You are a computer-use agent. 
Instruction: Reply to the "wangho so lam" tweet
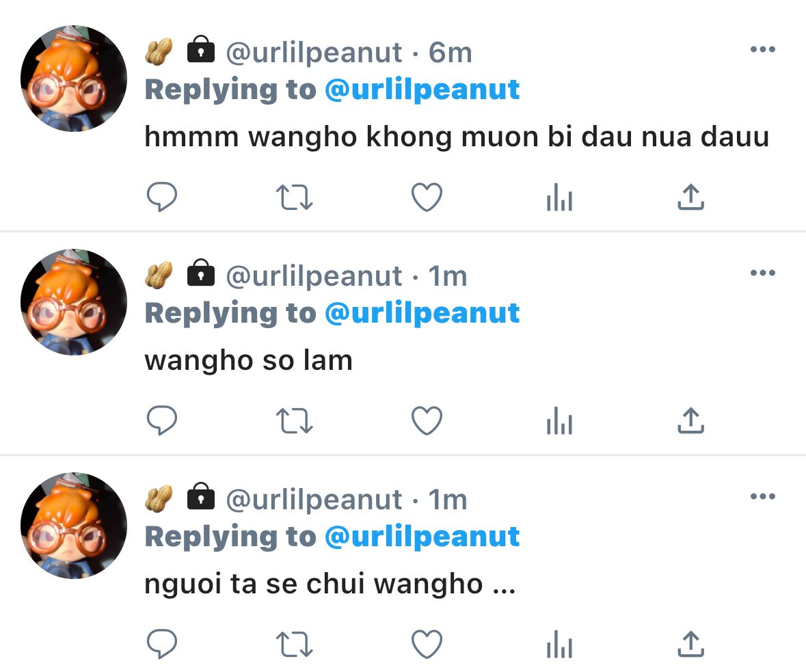click(162, 420)
